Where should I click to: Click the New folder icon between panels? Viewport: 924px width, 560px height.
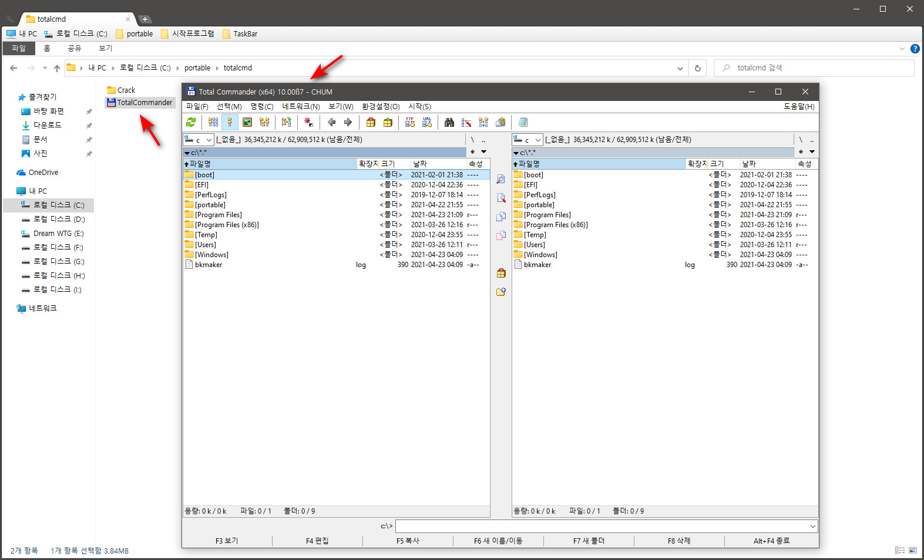[501, 292]
